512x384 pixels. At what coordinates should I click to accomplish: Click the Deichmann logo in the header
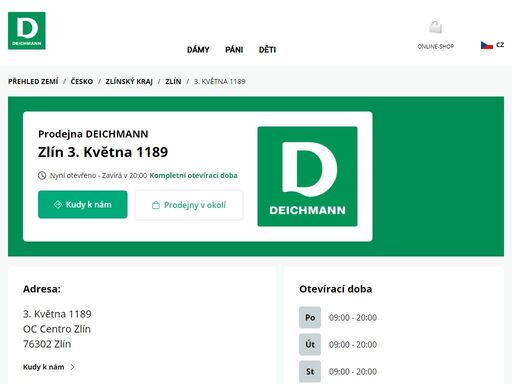pos(27,31)
